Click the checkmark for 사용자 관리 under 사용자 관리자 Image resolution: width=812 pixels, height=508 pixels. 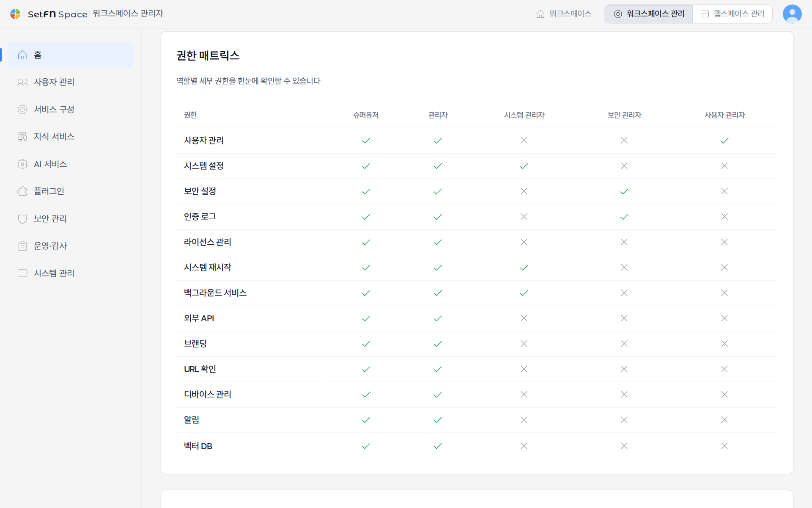(x=724, y=141)
